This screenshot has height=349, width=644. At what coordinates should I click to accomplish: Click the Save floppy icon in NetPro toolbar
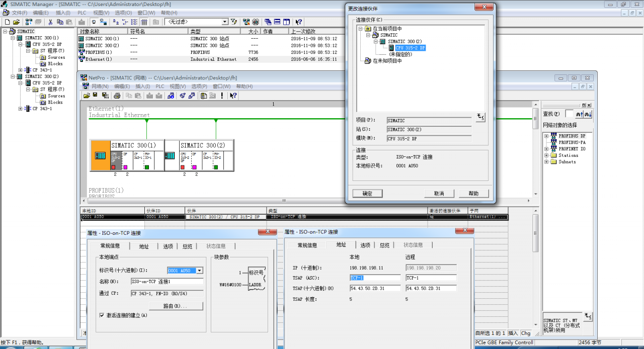point(95,95)
